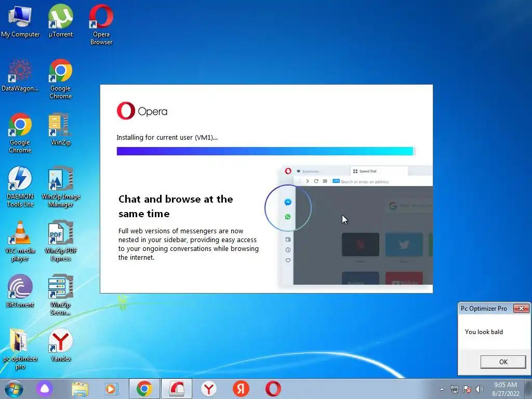Click the Opera logo in the installer
This screenshot has width=532, height=399.
tap(142, 111)
